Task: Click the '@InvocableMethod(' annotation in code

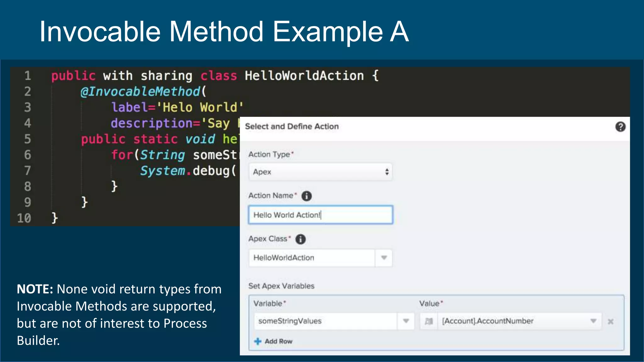Action: (x=143, y=91)
